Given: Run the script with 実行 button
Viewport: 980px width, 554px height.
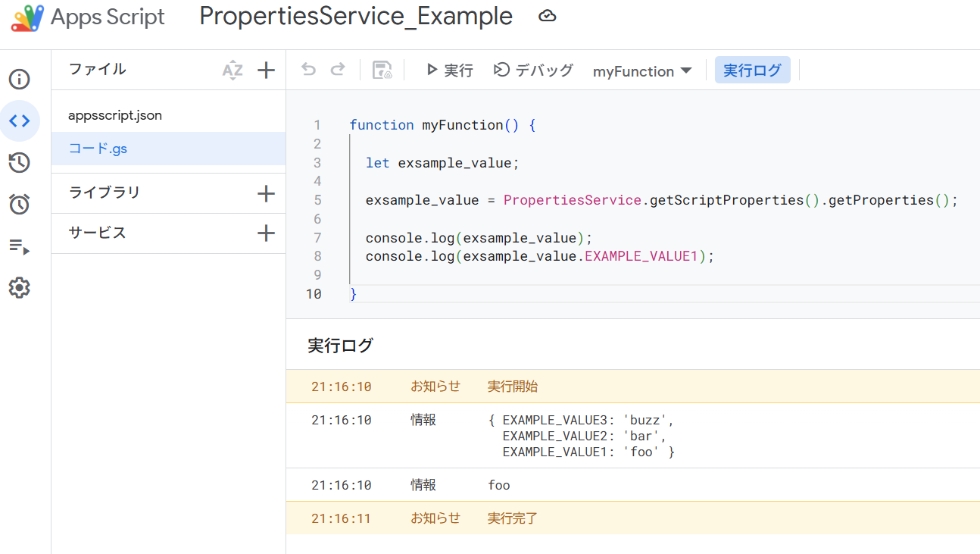Looking at the screenshot, I should coord(450,70).
